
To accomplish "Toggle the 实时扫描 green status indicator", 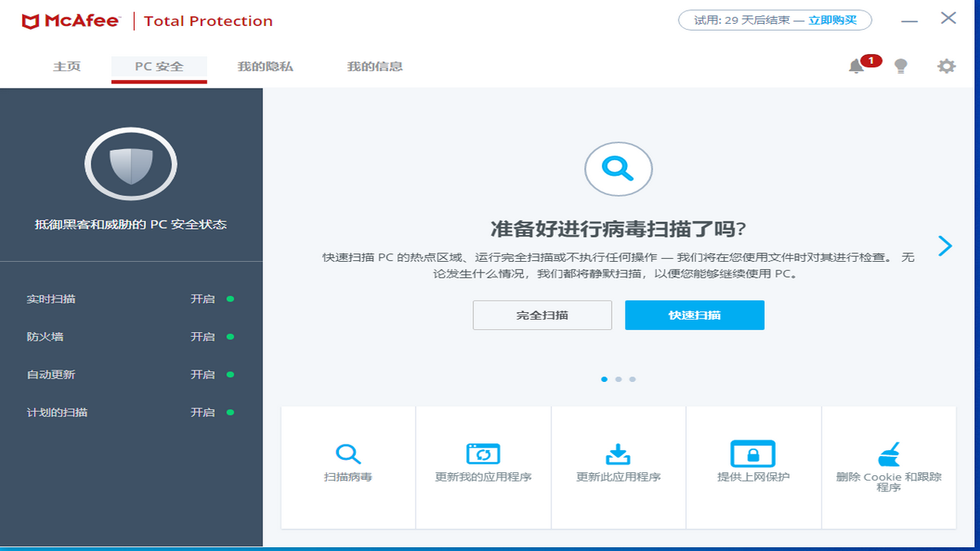I will 230,298.
